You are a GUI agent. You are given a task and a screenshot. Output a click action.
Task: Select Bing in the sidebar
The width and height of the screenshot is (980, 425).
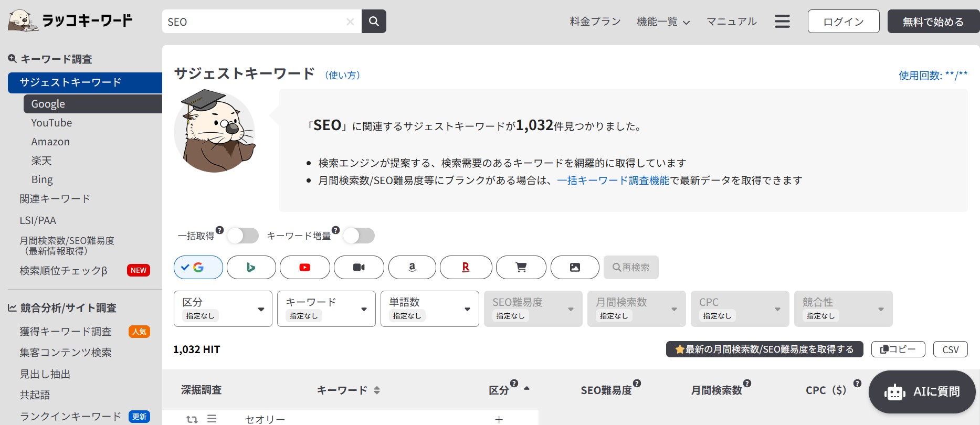42,179
